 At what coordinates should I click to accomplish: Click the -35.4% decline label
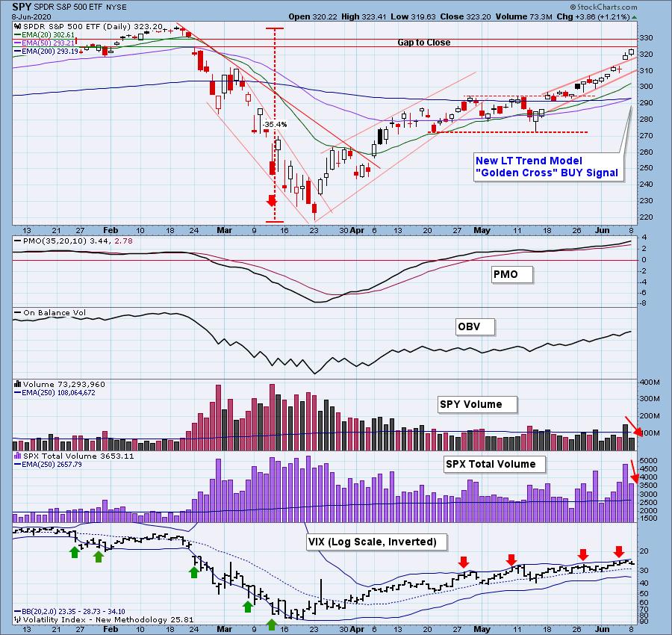[x=275, y=124]
